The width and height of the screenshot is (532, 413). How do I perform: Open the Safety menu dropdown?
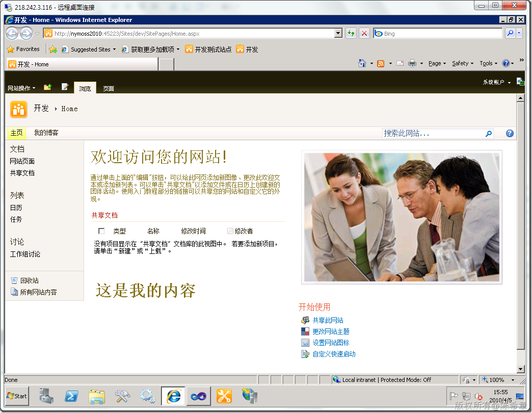point(463,63)
